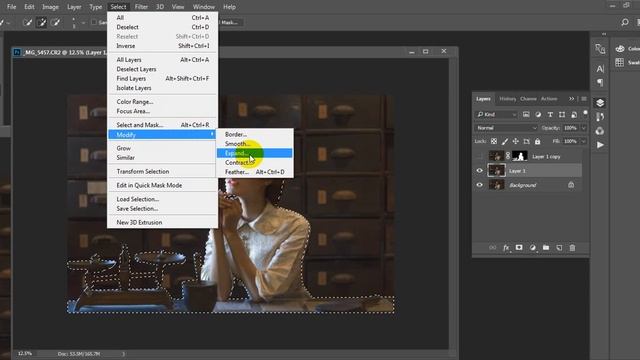Viewport: 640px width, 360px height.
Task: Open the Color panel palette icon
Action: (620, 49)
